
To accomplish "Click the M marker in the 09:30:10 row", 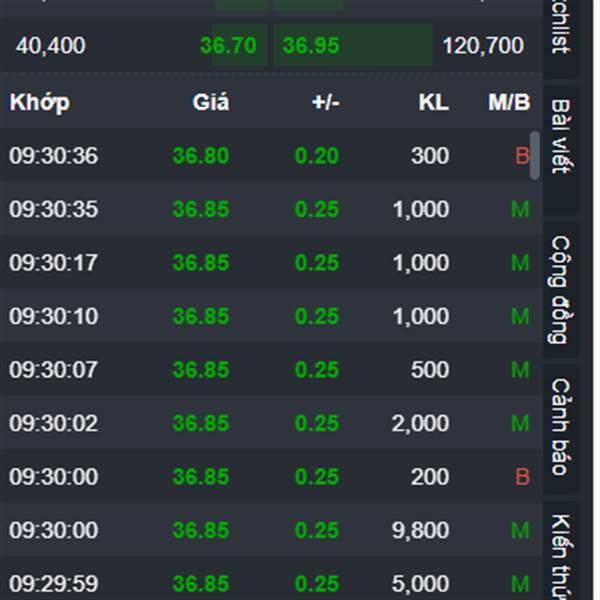I will point(520,316).
